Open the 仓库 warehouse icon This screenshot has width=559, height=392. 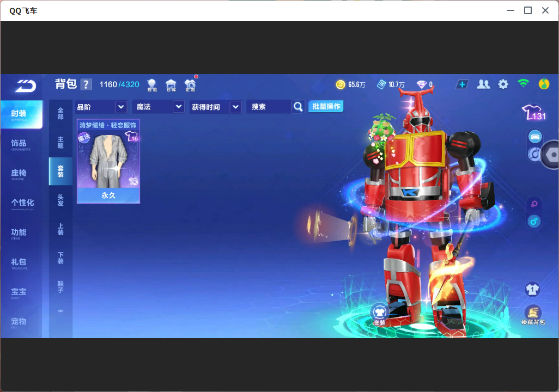tap(171, 85)
